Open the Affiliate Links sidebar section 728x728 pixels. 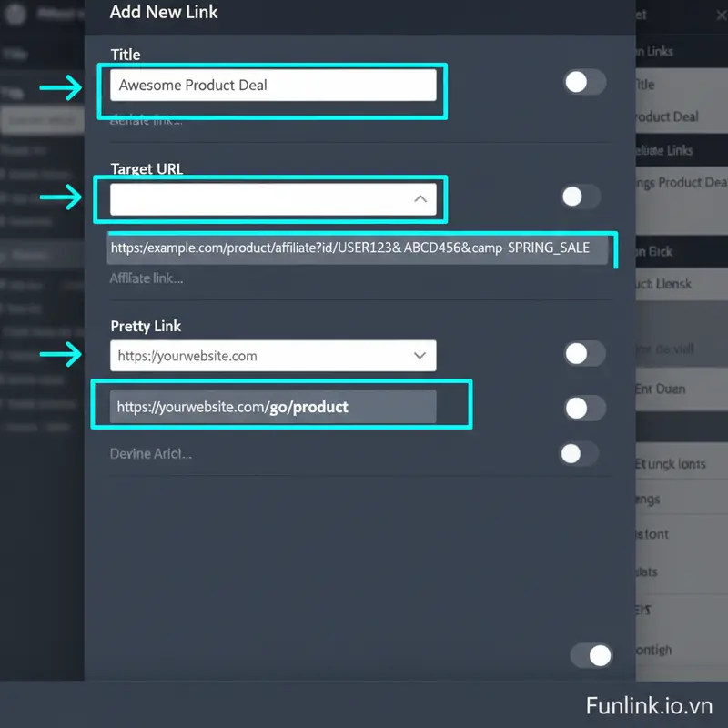[662, 150]
